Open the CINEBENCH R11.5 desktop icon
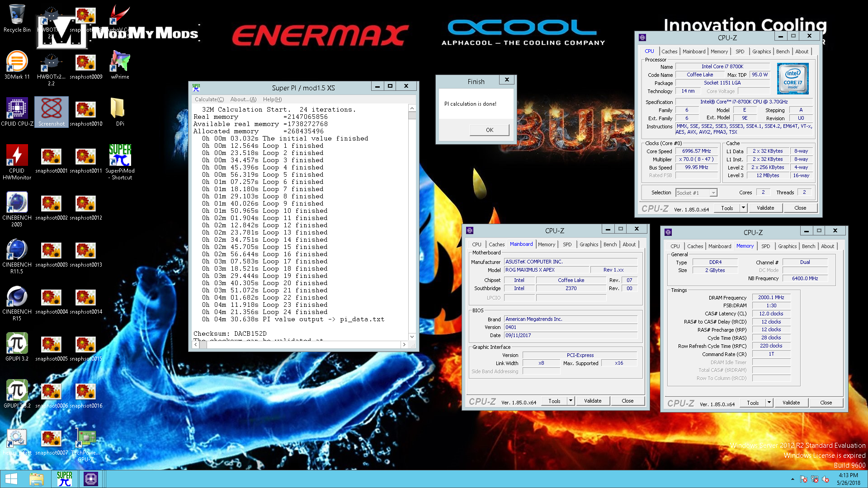This screenshot has height=488, width=868. pyautogui.click(x=17, y=256)
